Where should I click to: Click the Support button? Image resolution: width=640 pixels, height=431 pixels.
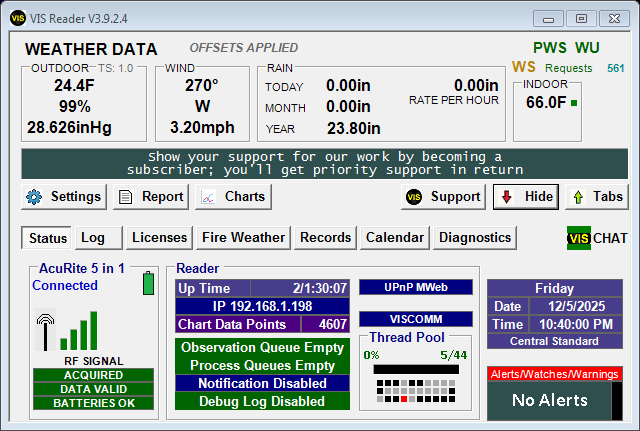443,197
